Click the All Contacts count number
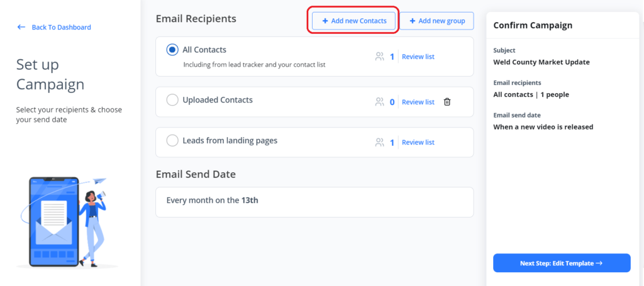 tap(392, 57)
